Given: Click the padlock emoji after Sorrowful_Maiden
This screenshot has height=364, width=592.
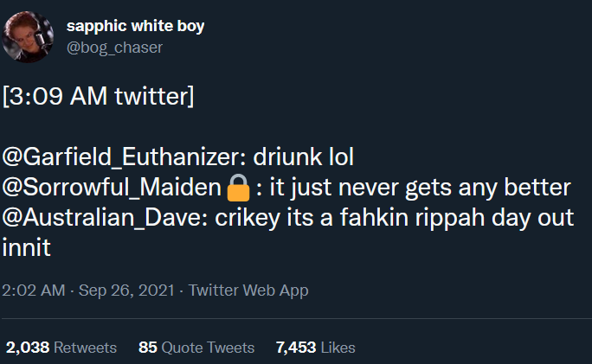Looking at the screenshot, I should coord(238,187).
